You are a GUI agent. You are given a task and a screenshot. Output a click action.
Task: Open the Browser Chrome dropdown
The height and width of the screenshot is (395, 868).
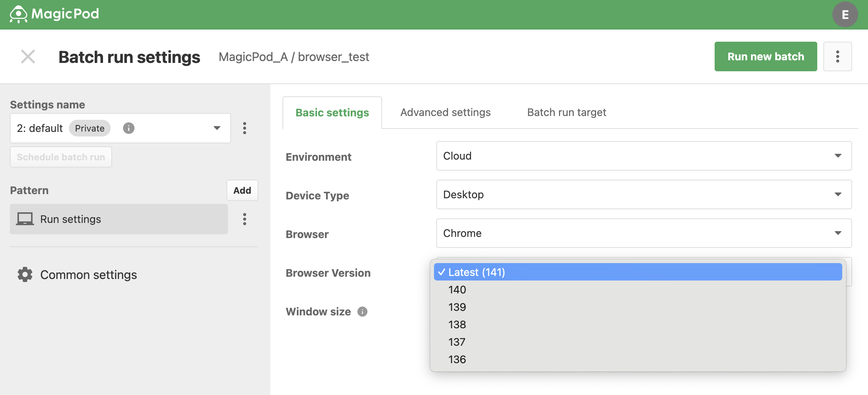pyautogui.click(x=644, y=233)
